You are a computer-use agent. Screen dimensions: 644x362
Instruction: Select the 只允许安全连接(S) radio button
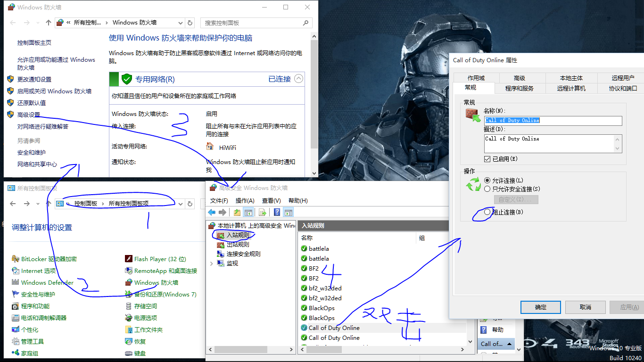tap(487, 189)
